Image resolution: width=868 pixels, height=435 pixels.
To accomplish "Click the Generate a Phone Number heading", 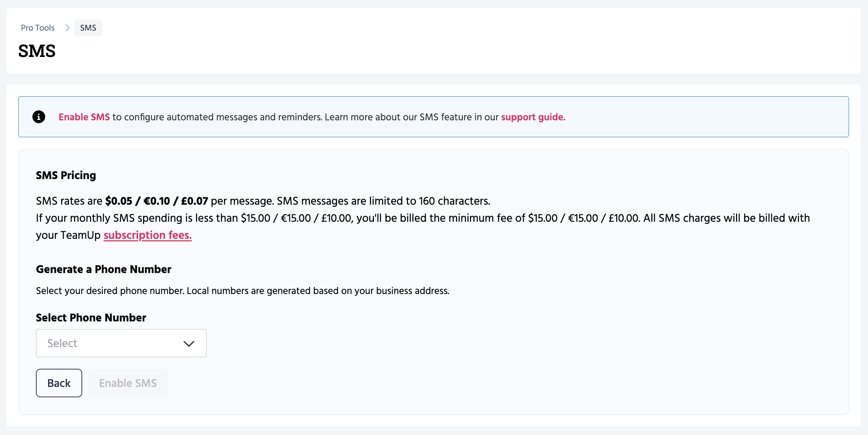I will (103, 269).
